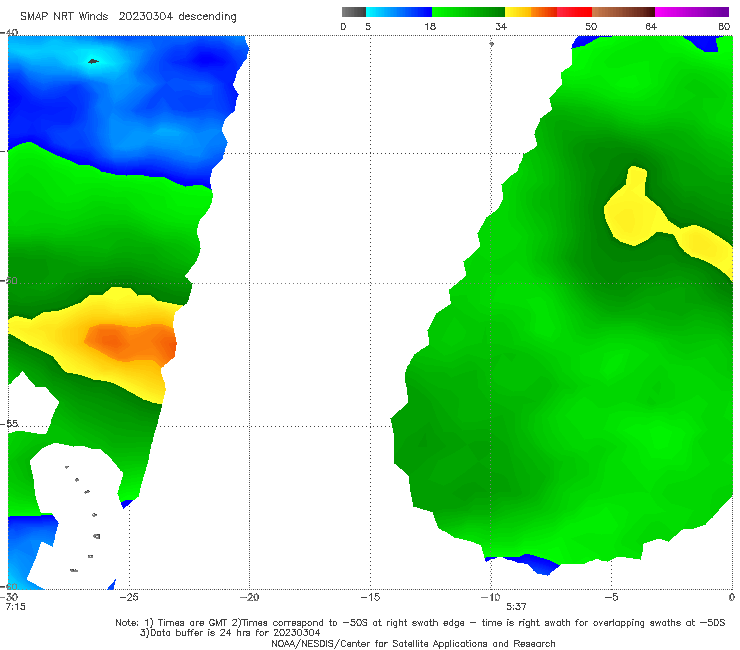Click the green 18–34 segment of the color bar
Viewport: 740px width, 650px height.
pos(468,12)
